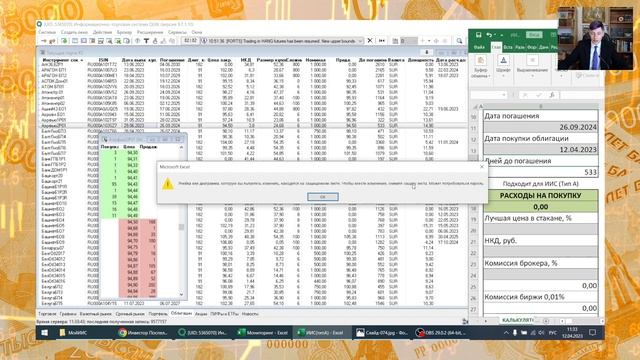This screenshot has width=640, height=360.
Task: Click the РАСХОДЫ НА ПОКУПКУ header cell
Action: click(x=540, y=196)
